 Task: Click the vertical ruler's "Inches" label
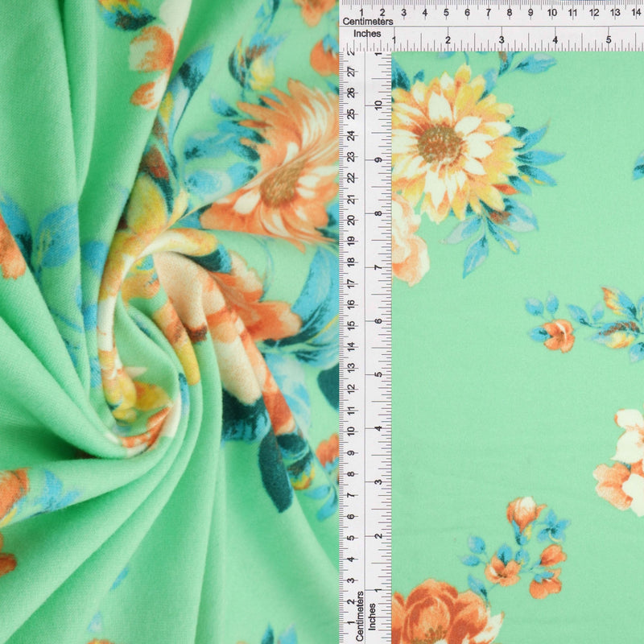pos(372,617)
